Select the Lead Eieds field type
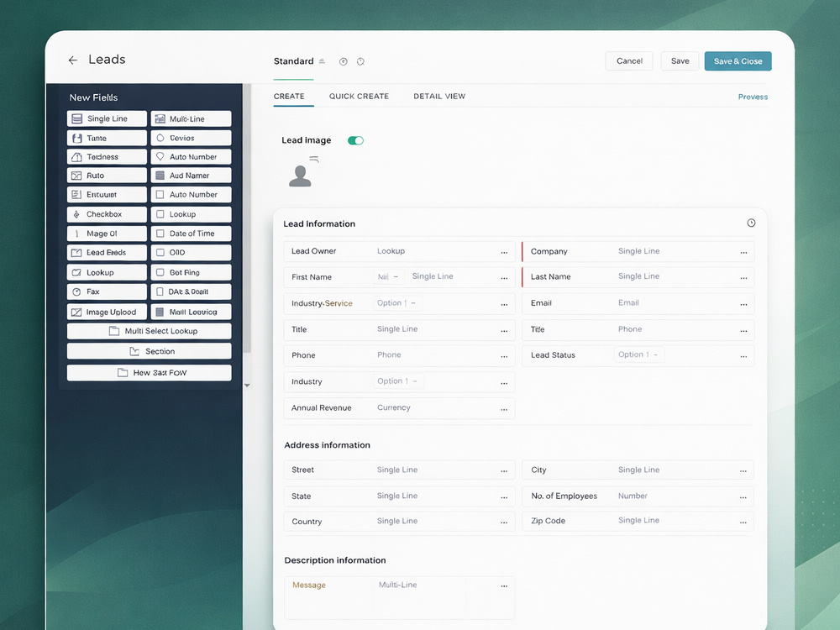 [x=107, y=253]
